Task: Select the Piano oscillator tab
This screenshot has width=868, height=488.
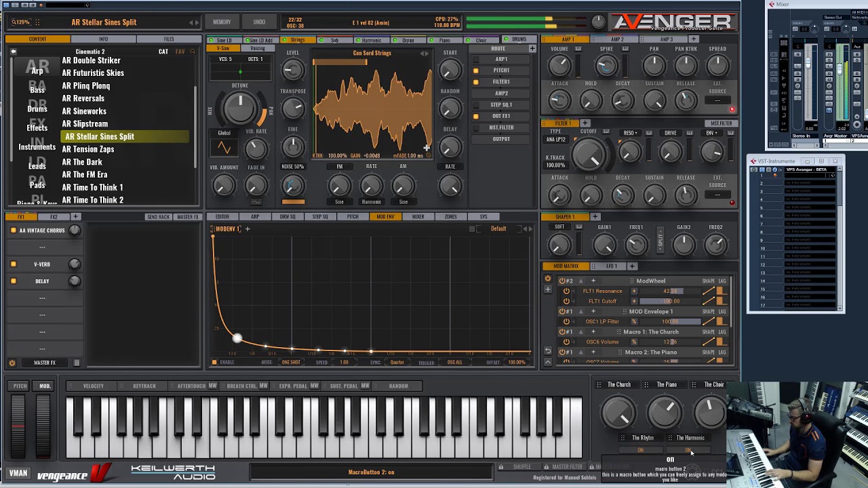Action: click(x=444, y=40)
